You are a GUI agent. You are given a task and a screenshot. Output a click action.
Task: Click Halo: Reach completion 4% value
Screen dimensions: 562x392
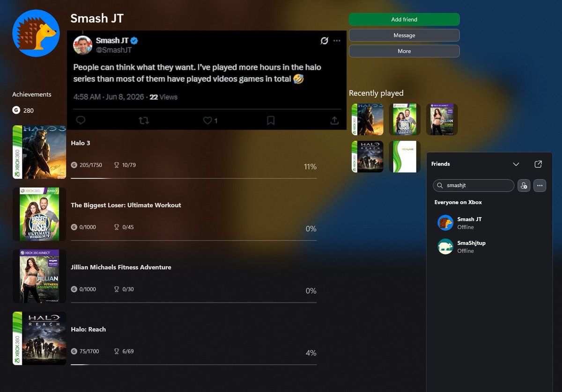pos(311,353)
